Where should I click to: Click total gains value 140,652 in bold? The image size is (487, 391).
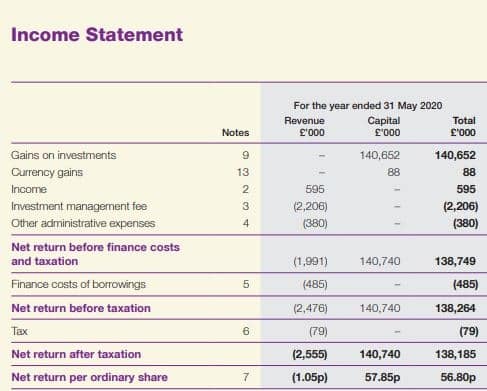coord(455,155)
